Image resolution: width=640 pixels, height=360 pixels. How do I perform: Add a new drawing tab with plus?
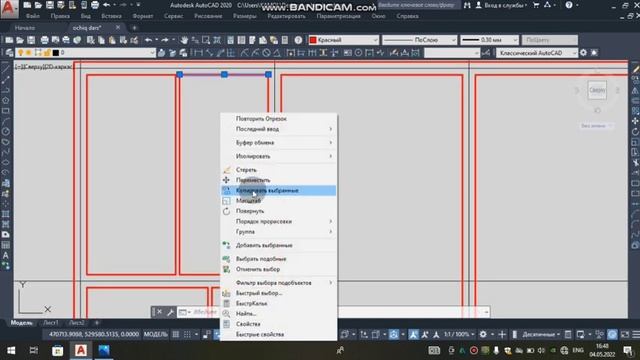pos(134,28)
